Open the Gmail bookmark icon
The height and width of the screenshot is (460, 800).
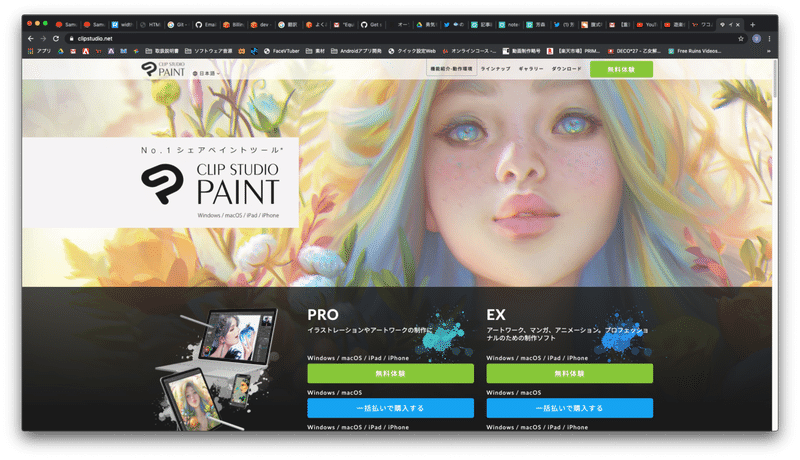coord(73,51)
